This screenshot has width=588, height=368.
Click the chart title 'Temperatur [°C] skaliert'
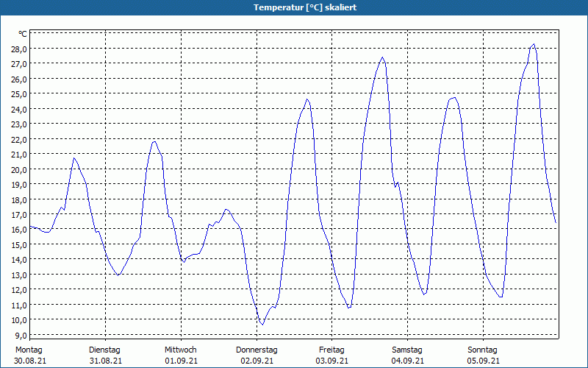click(294, 7)
